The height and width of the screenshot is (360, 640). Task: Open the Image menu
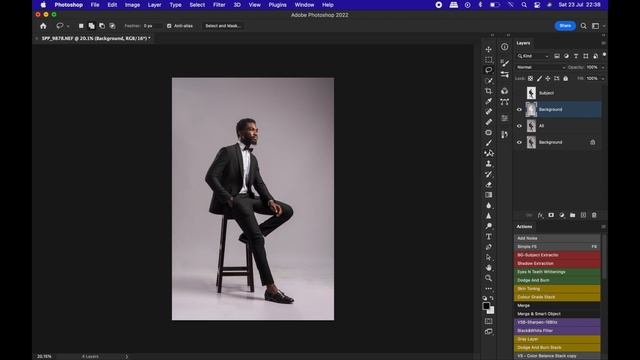point(132,5)
